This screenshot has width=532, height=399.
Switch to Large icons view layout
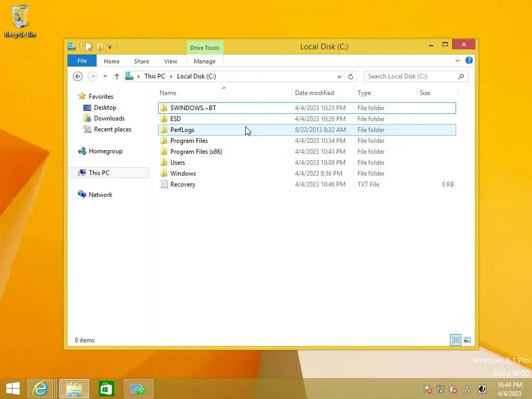[x=467, y=340]
